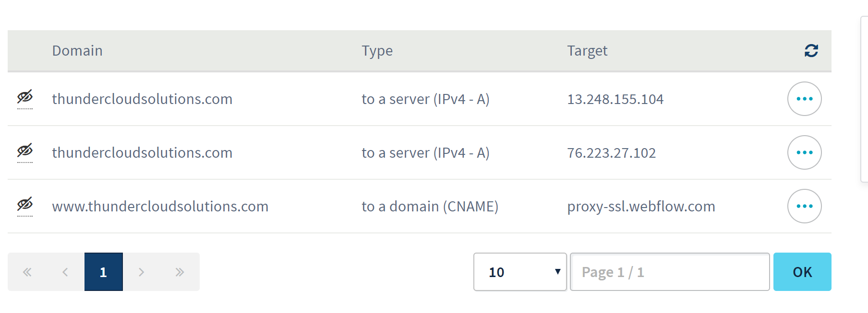Toggle visibility icon for 13.248.155.104 row
868x313 pixels.
25,97
